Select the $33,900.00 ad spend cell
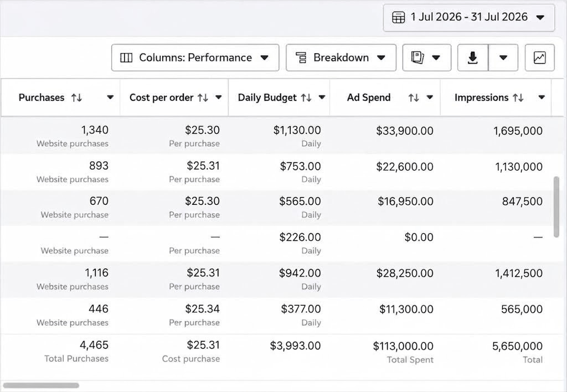This screenshot has width=567, height=392. click(x=405, y=131)
